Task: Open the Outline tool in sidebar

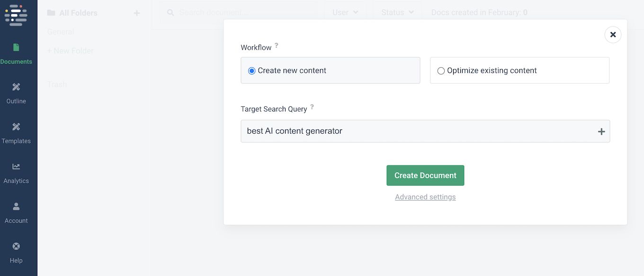Action: coord(16,93)
